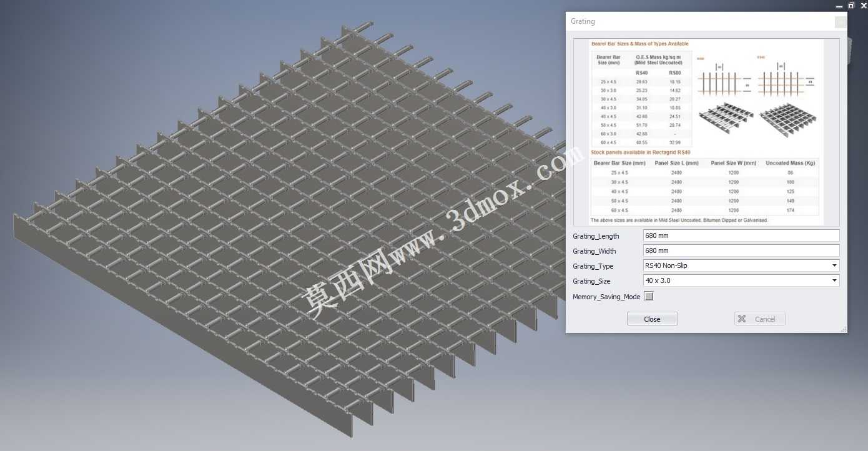Enable the Memory_Saving_Mode checkbox
Viewport: 868px width, 451px height.
click(649, 296)
